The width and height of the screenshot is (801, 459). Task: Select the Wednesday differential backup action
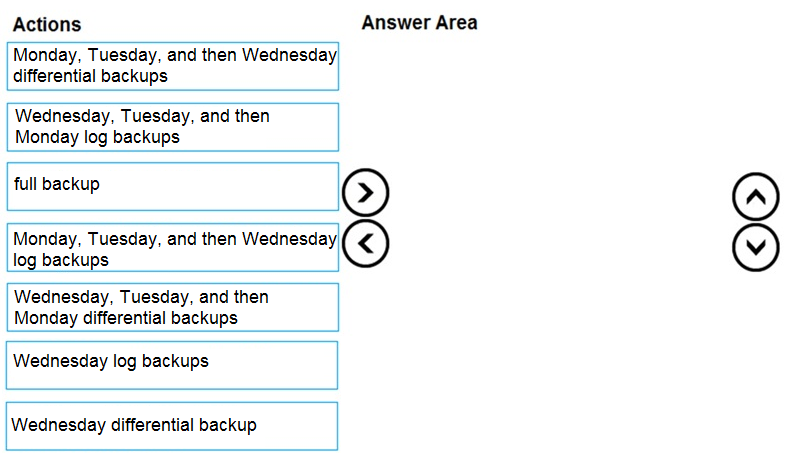coord(172,426)
